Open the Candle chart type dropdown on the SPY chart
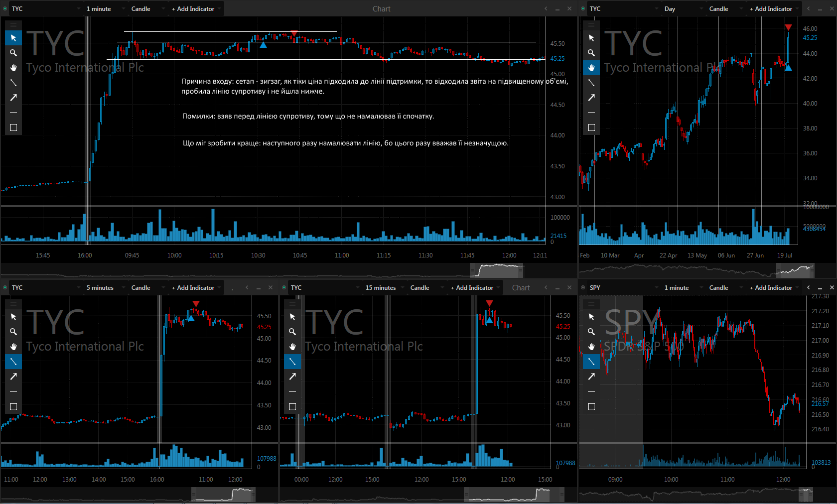 [x=725, y=288]
